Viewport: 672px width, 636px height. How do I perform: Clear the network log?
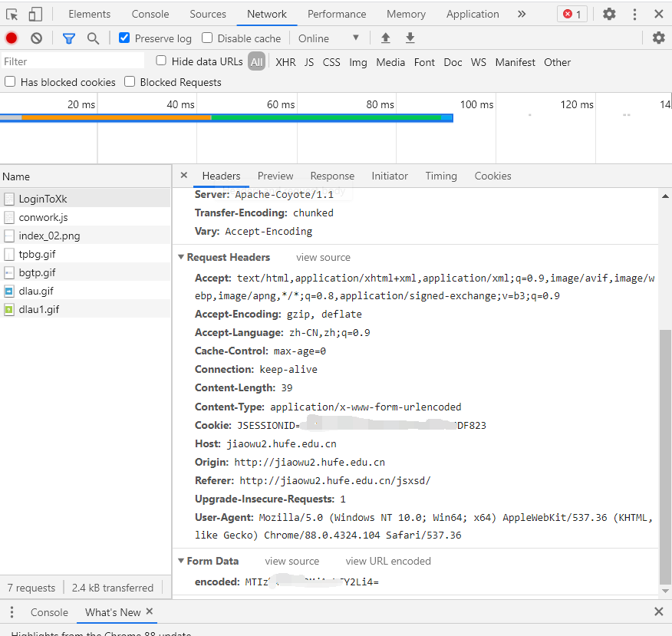[x=36, y=38]
